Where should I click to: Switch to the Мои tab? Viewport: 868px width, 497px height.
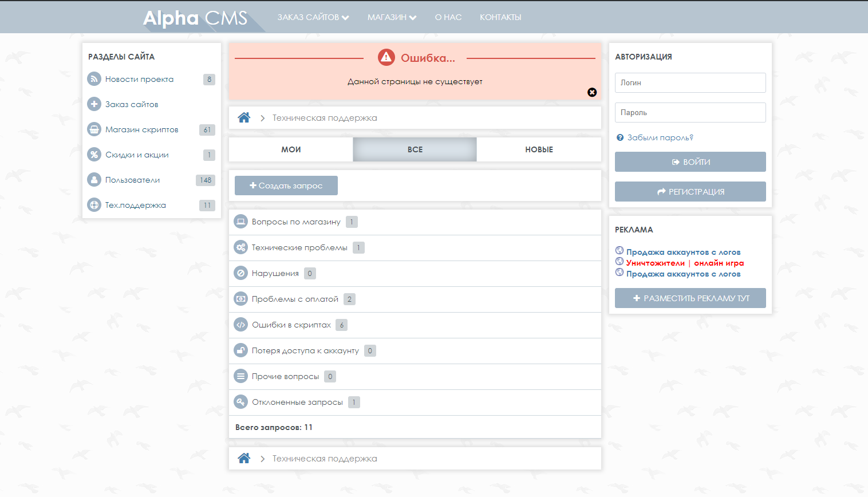click(291, 149)
